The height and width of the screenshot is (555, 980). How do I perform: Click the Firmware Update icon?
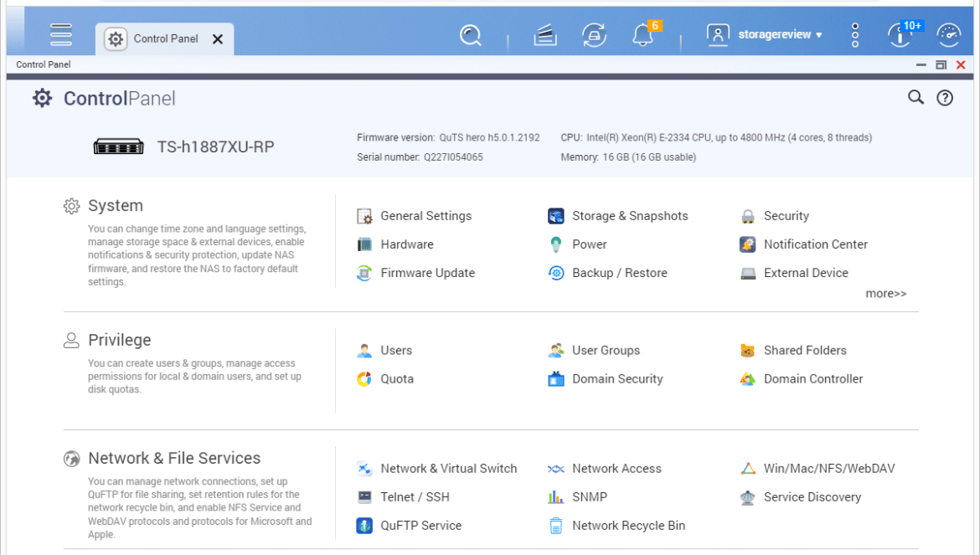(364, 273)
